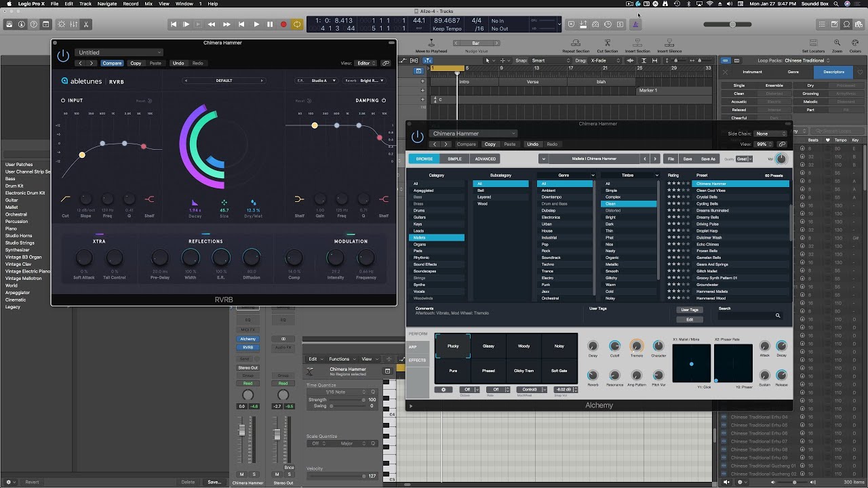
Task: Select the Plucky performance pad
Action: point(453,346)
